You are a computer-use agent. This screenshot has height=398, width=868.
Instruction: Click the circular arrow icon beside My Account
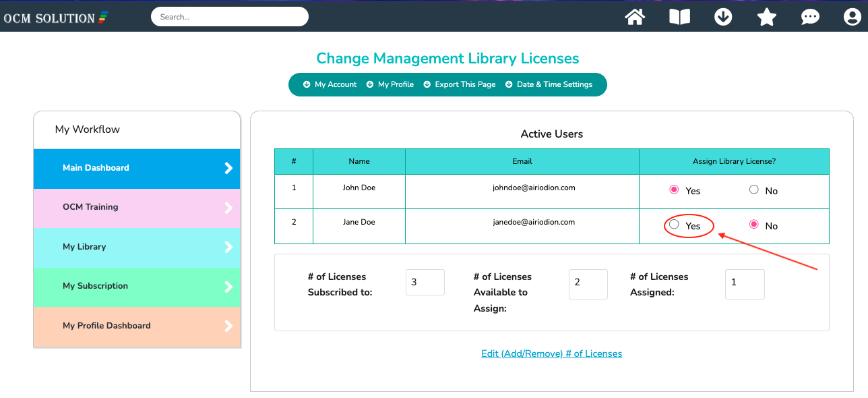[307, 84]
